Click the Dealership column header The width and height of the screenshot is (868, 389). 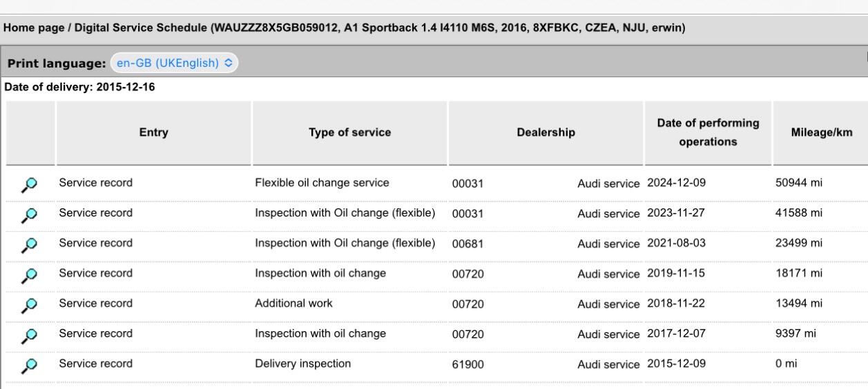tap(546, 133)
